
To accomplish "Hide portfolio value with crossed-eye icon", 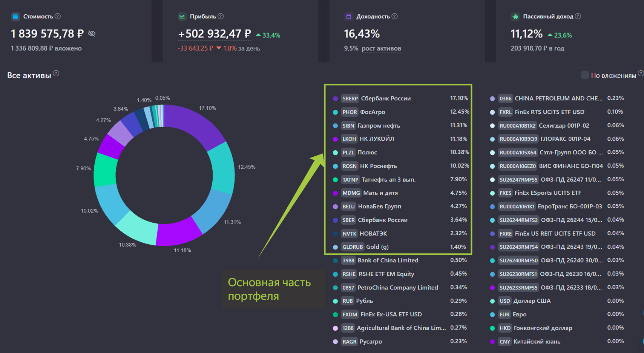I will tap(92, 34).
